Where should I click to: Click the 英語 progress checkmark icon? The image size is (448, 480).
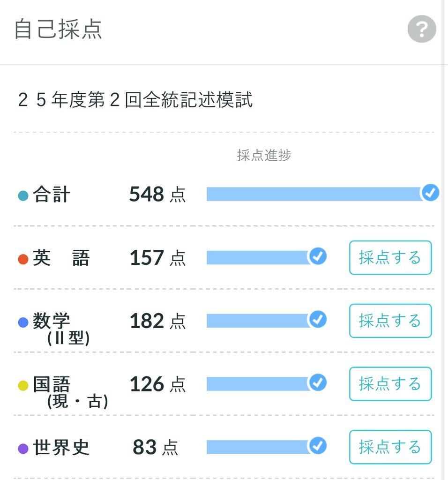[x=318, y=256]
